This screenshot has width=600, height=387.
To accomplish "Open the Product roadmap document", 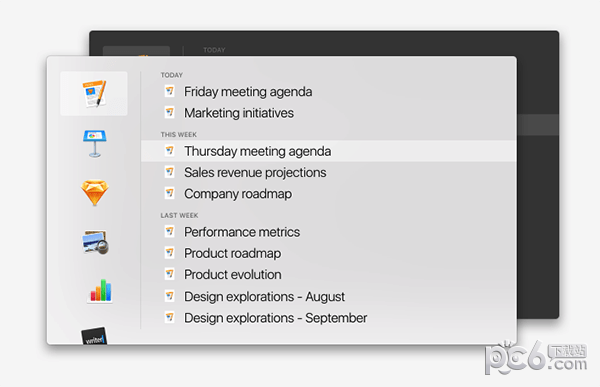I will (x=232, y=253).
